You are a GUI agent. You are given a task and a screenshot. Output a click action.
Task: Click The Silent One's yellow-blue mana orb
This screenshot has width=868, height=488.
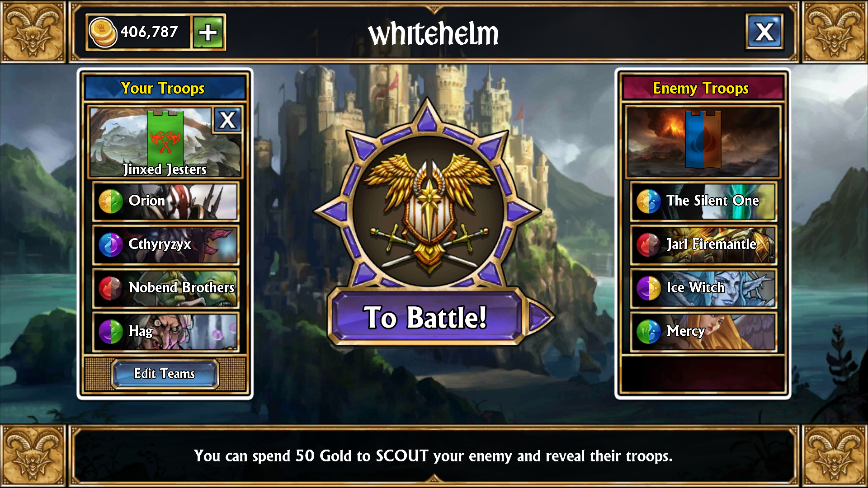[649, 201]
